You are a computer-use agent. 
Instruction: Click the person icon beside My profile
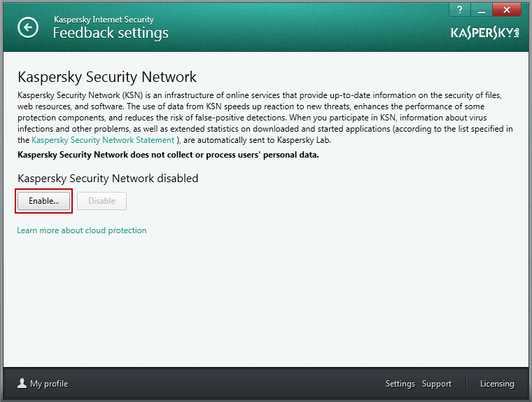(x=22, y=383)
